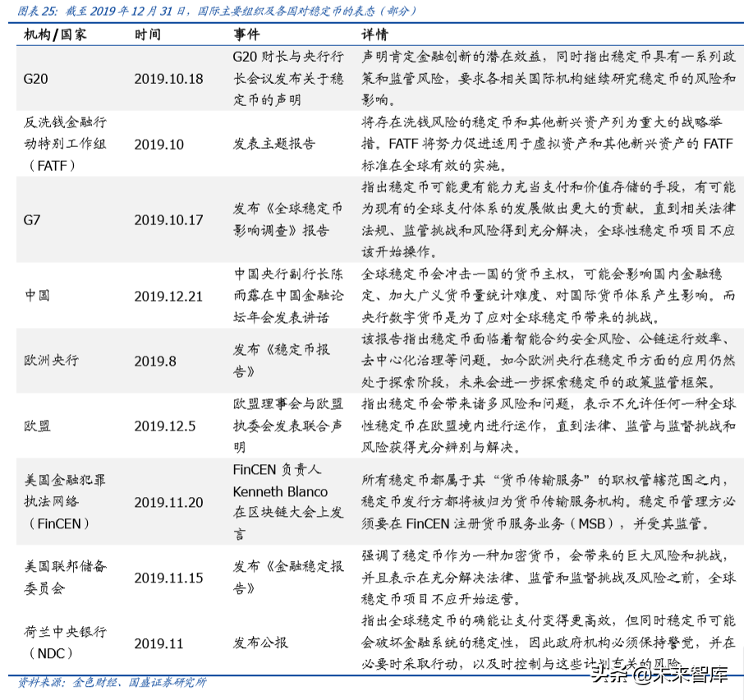Screen dimensions: 744x700
Task: Click the date 2019.10.18 cell
Action: [x=168, y=80]
